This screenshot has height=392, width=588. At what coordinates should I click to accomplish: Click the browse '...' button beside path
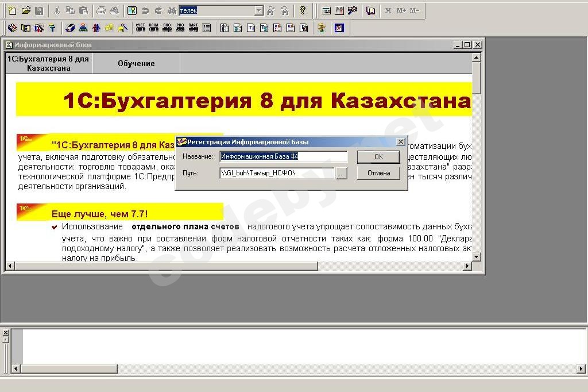tap(341, 174)
